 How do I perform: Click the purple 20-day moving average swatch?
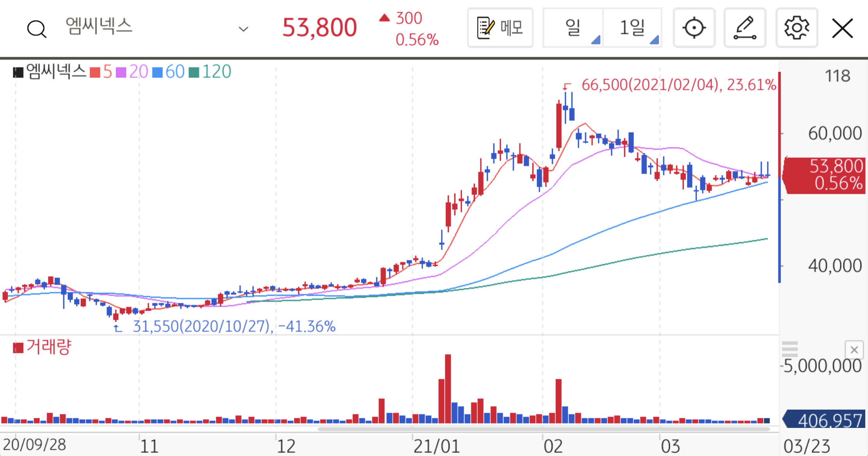pyautogui.click(x=121, y=73)
